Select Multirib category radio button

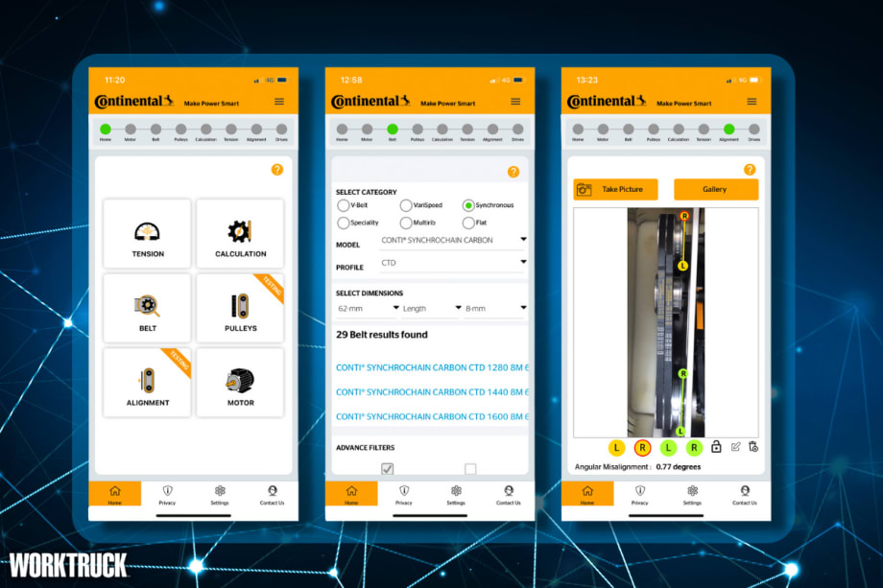[405, 223]
